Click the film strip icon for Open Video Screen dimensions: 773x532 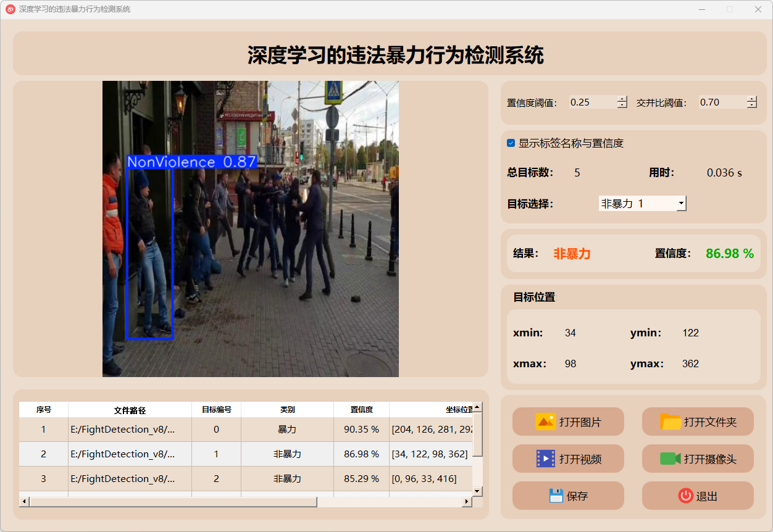point(546,459)
